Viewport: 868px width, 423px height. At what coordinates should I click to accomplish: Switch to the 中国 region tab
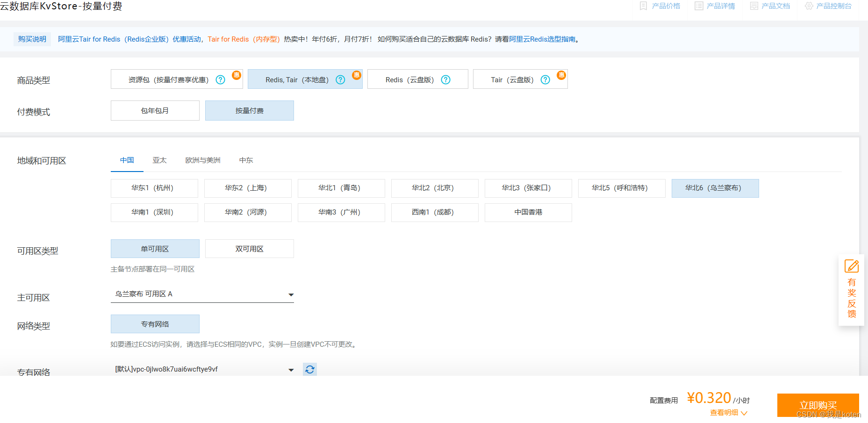point(127,160)
